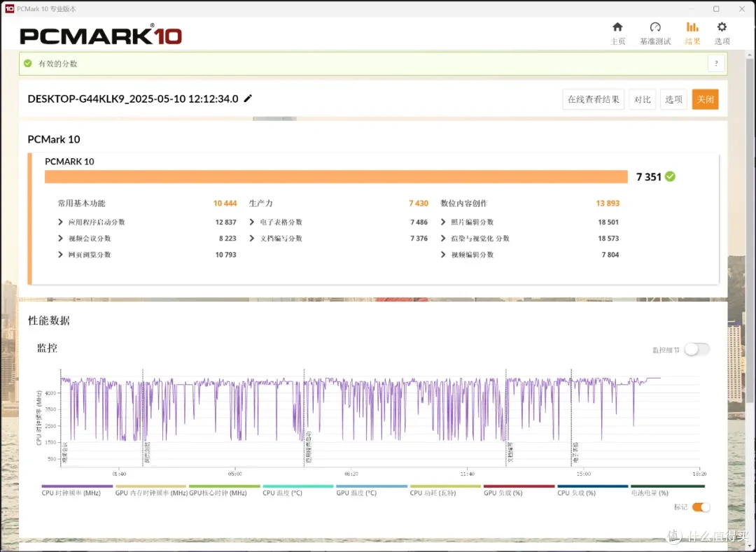This screenshot has height=552, width=756.
Task: Click the 生产力 score 7 430
Action: coord(419,204)
